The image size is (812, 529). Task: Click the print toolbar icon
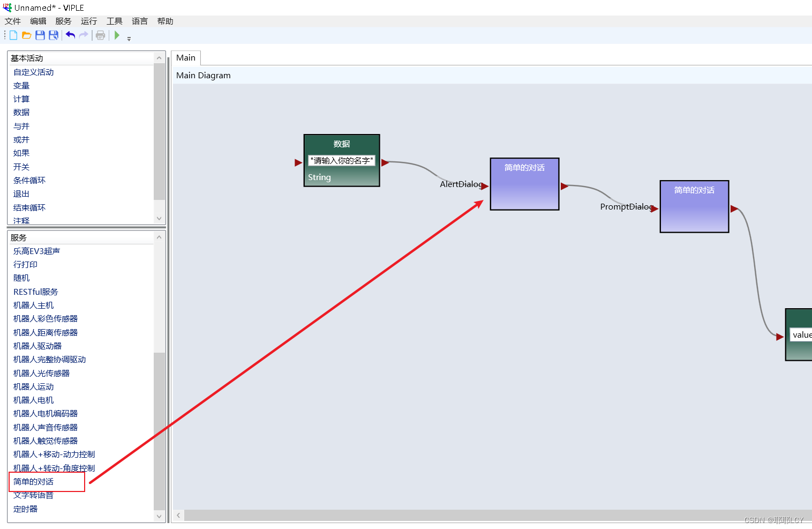pos(100,35)
